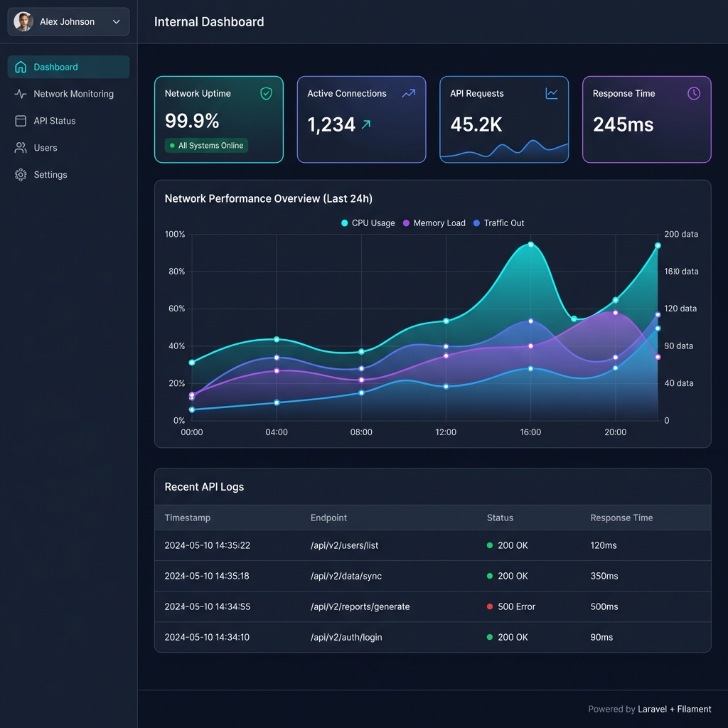Viewport: 728px width, 728px height.
Task: Open Settings using the gear icon
Action: [x=19, y=174]
